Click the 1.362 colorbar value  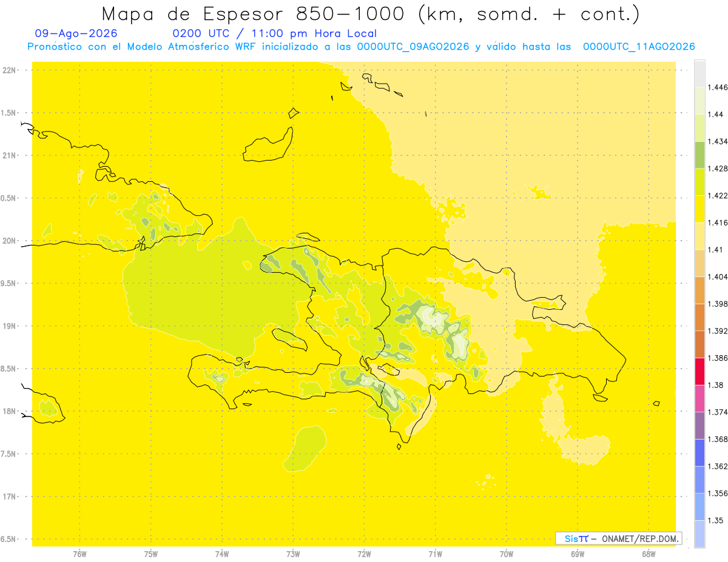click(717, 466)
